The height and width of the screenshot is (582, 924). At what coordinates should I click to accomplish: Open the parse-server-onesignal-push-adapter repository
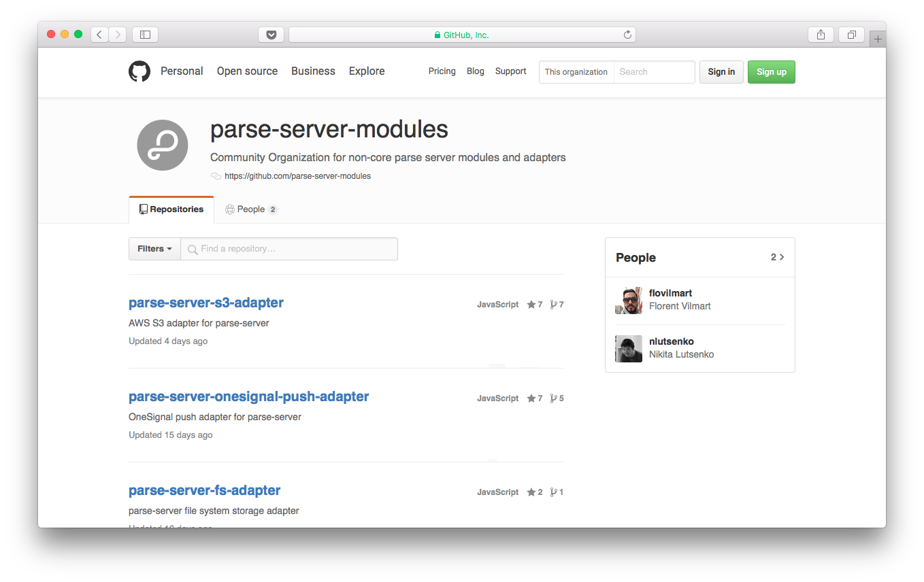point(249,396)
